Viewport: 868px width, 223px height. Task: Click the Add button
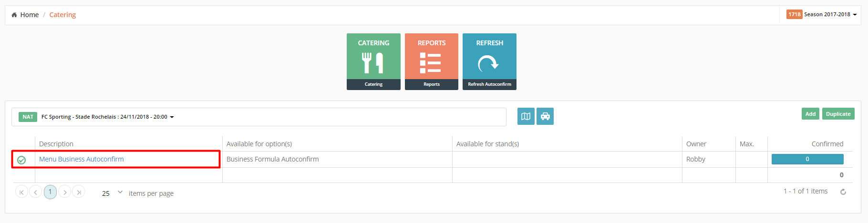810,114
